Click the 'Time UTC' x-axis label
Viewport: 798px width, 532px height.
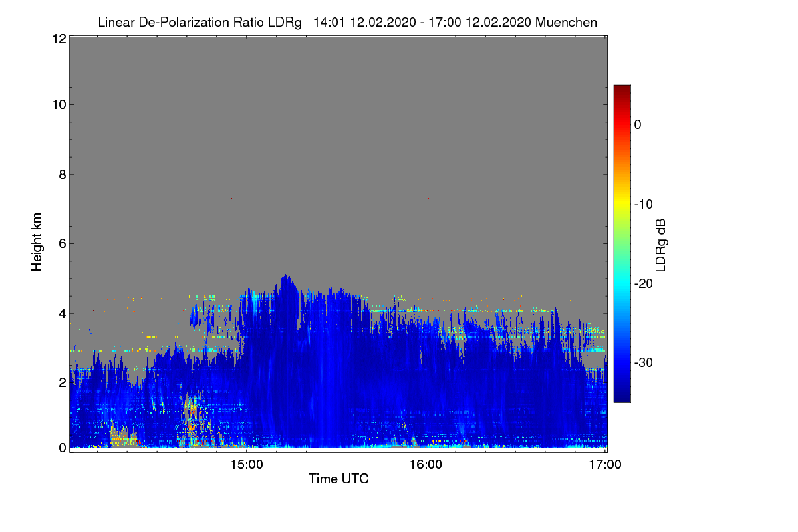(338, 479)
